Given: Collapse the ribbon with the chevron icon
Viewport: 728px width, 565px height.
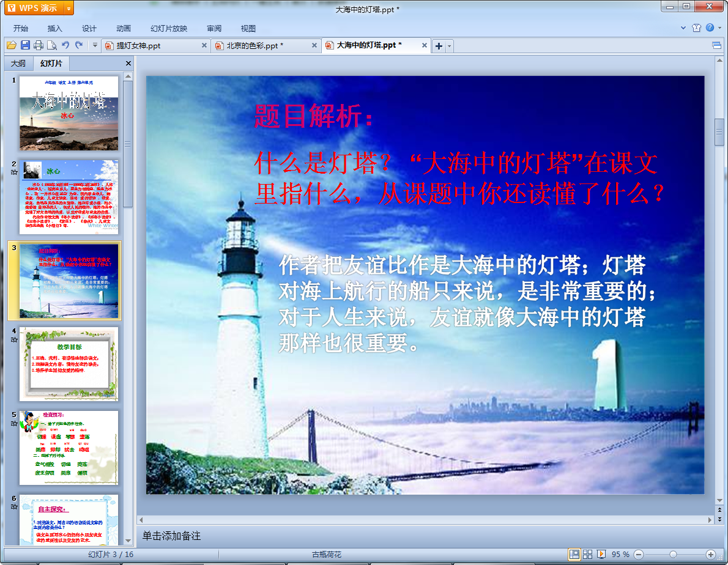Looking at the screenshot, I should pyautogui.click(x=683, y=28).
